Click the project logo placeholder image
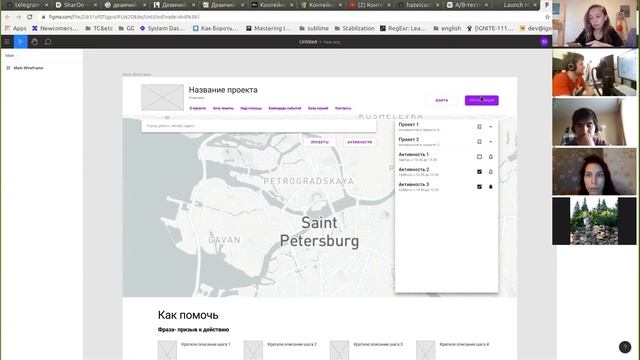 pos(162,97)
